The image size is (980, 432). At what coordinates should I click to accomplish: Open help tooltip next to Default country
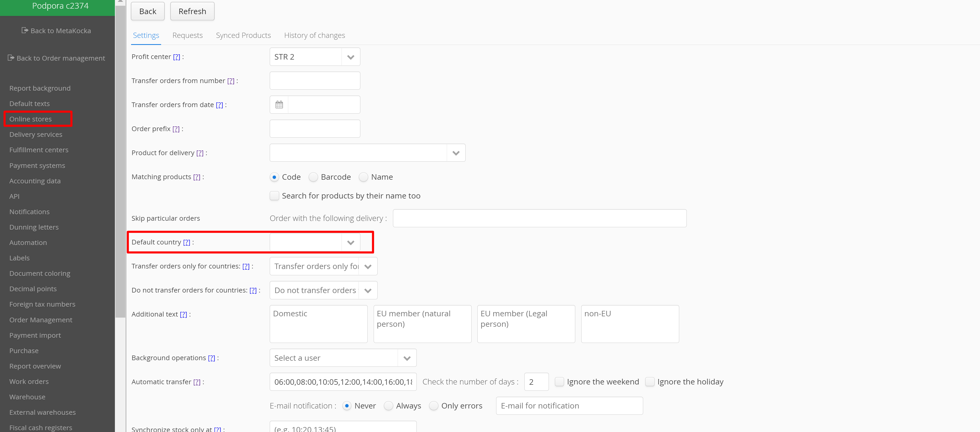click(x=186, y=242)
